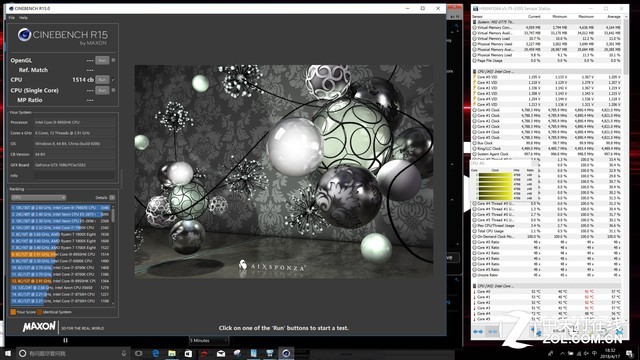Open File Explorer from the taskbar
This screenshot has height=360, width=640.
(x=172, y=353)
